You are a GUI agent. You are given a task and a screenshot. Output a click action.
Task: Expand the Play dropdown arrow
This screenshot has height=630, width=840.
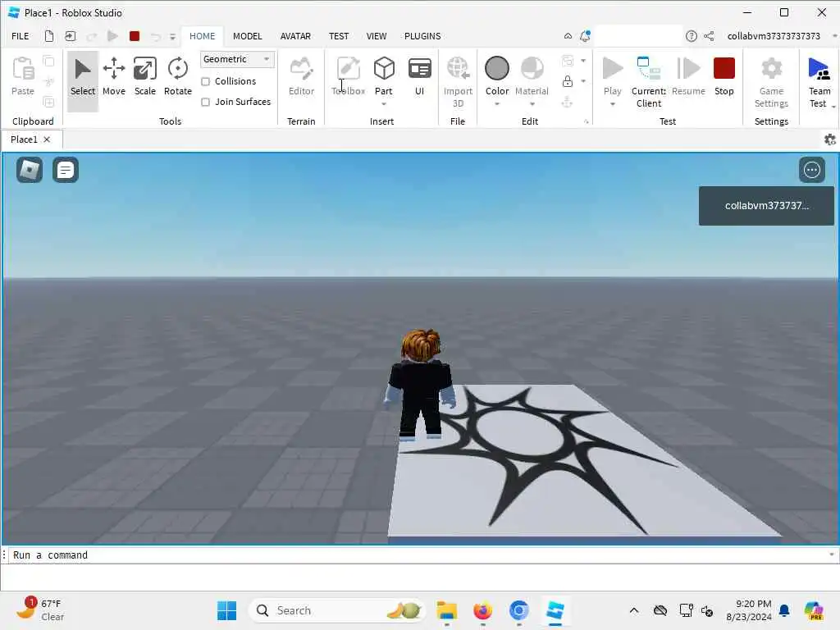coord(612,104)
